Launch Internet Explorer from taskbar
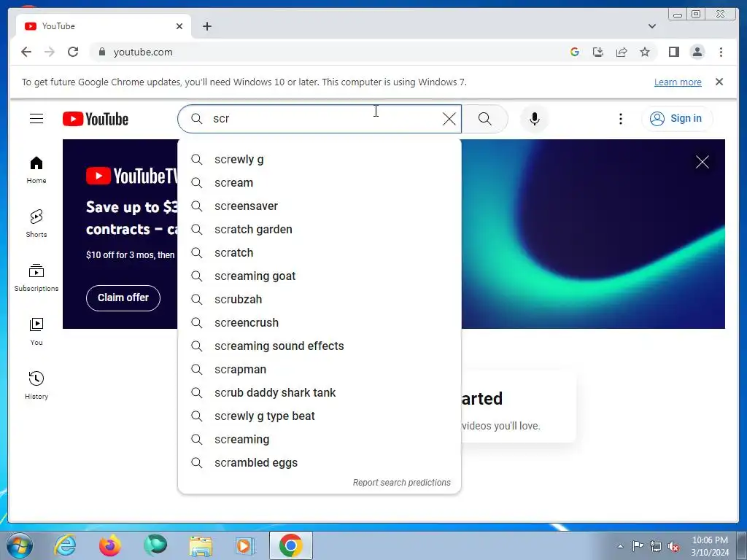Screen dimensions: 747x560 click(65, 545)
